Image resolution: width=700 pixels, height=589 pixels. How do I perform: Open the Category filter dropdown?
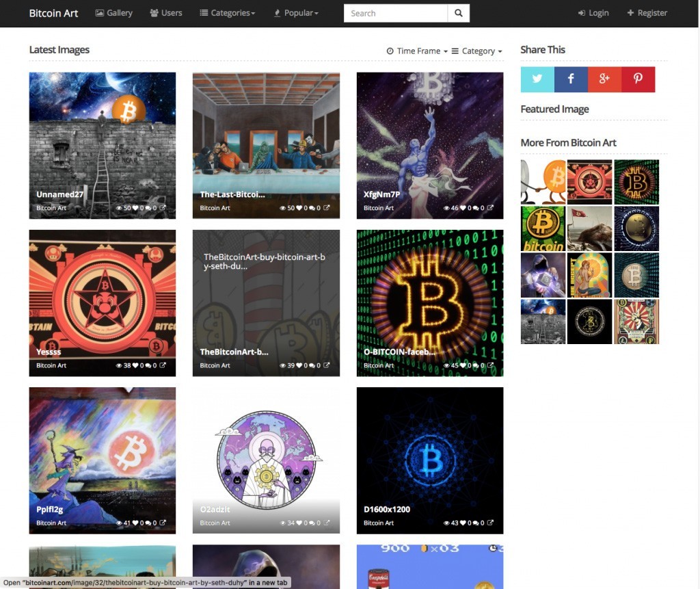[476, 51]
